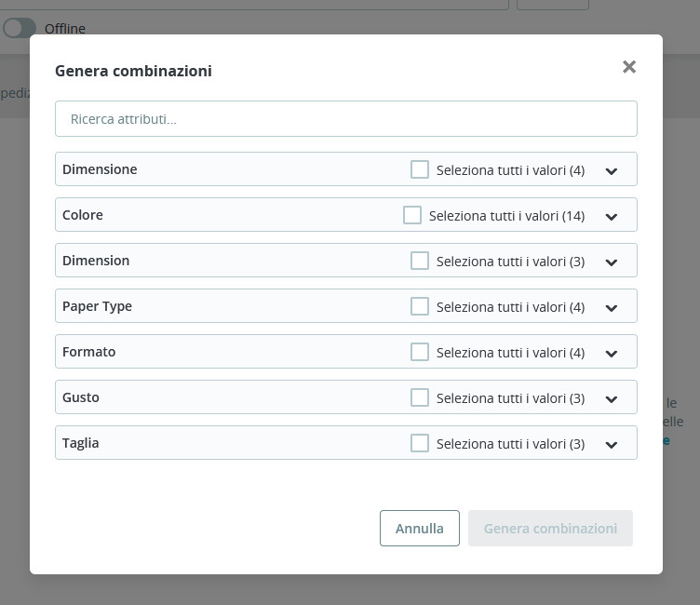The height and width of the screenshot is (605, 700).
Task: Click 'Seleziona tutti i valori (14)' label
Action: (x=506, y=216)
